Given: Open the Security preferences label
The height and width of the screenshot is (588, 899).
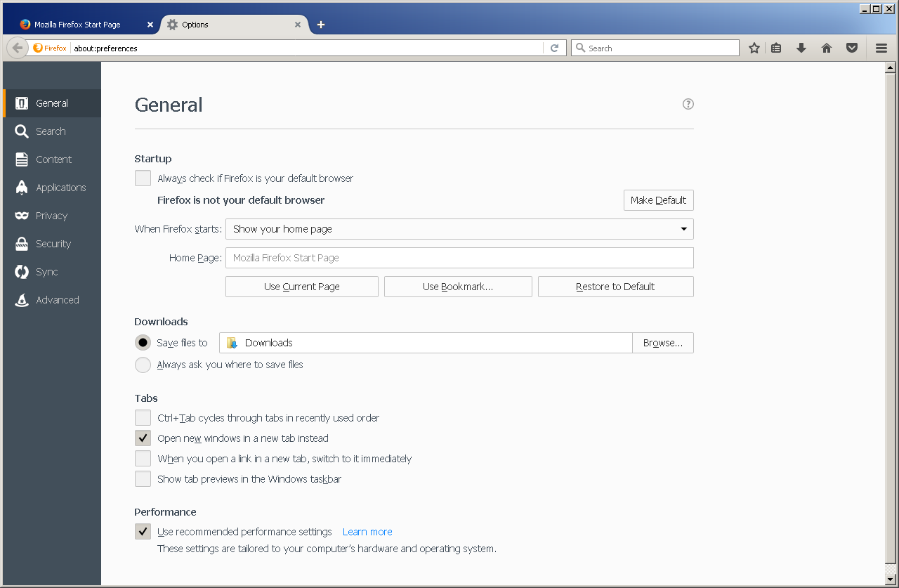Looking at the screenshot, I should pyautogui.click(x=53, y=244).
